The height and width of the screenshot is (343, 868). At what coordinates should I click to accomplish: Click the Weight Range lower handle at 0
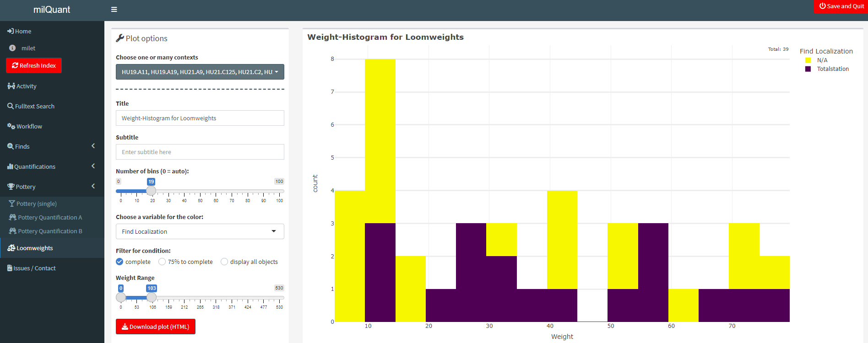(x=121, y=297)
